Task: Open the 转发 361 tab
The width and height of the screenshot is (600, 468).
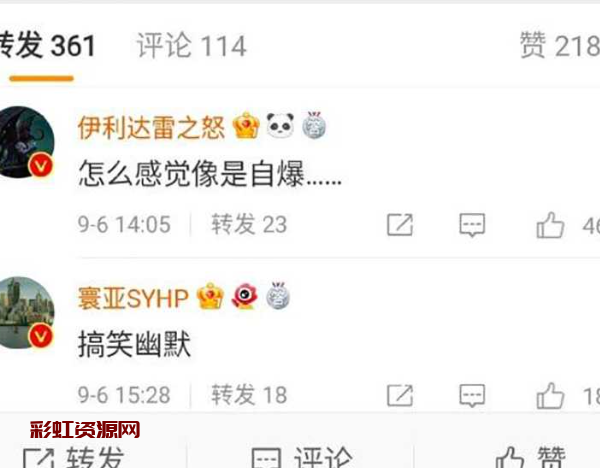Action: click(47, 46)
